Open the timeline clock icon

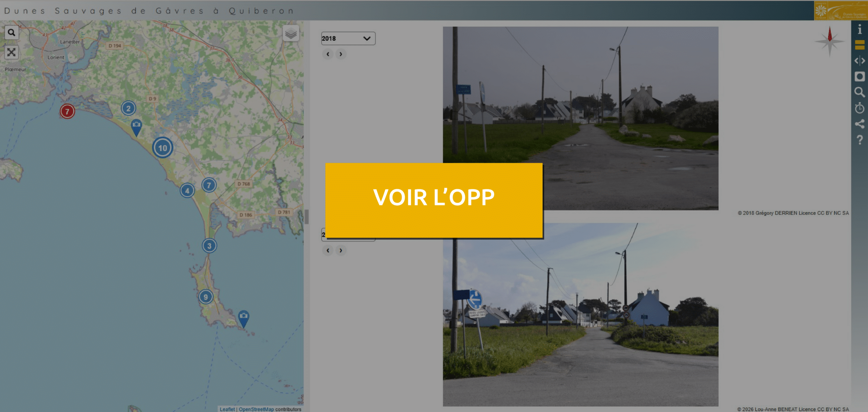click(860, 108)
